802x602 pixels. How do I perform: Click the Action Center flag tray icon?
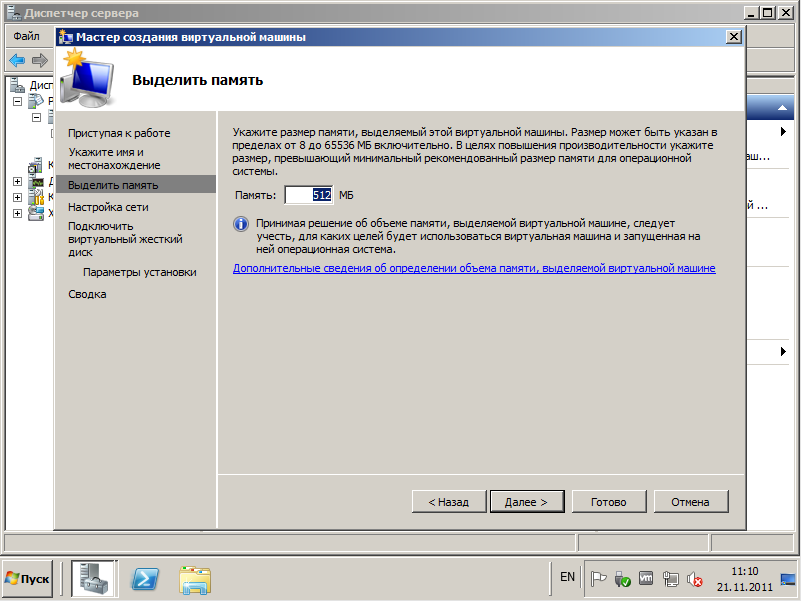pos(598,579)
